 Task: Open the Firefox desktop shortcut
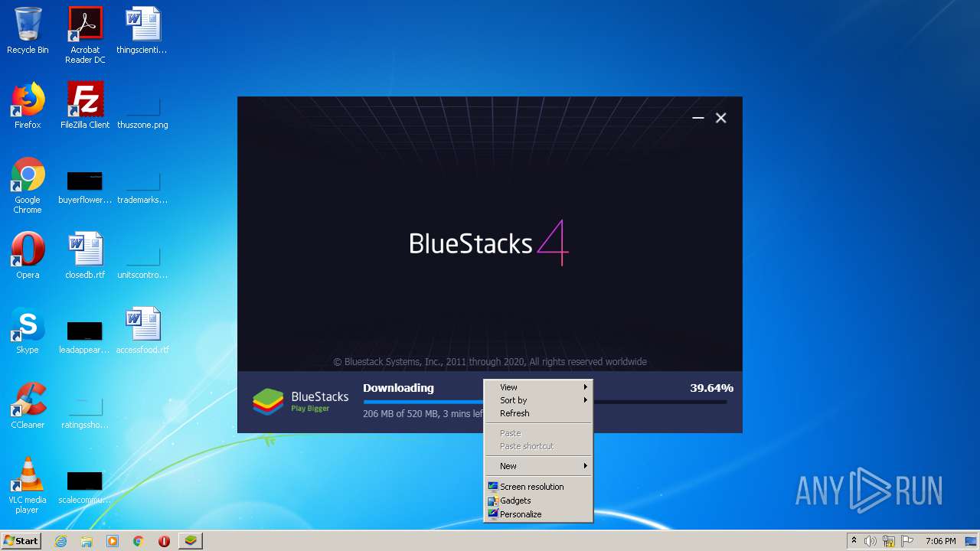(x=28, y=106)
